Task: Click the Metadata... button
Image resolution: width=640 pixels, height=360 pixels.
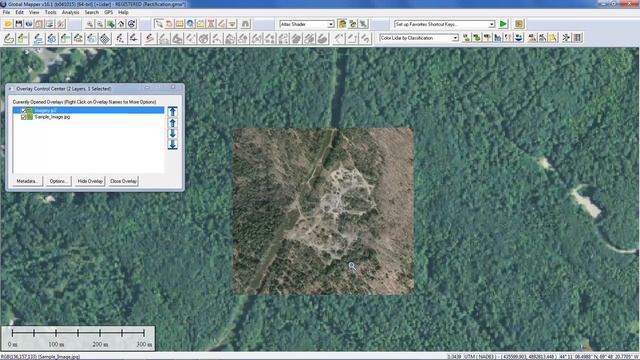Action: [28, 181]
